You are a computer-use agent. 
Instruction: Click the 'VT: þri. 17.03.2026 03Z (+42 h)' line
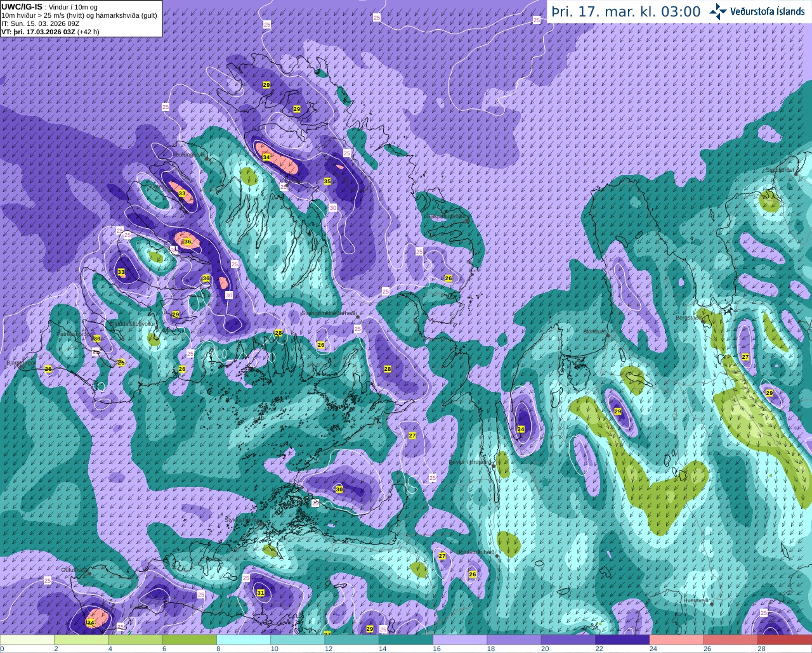point(51,31)
